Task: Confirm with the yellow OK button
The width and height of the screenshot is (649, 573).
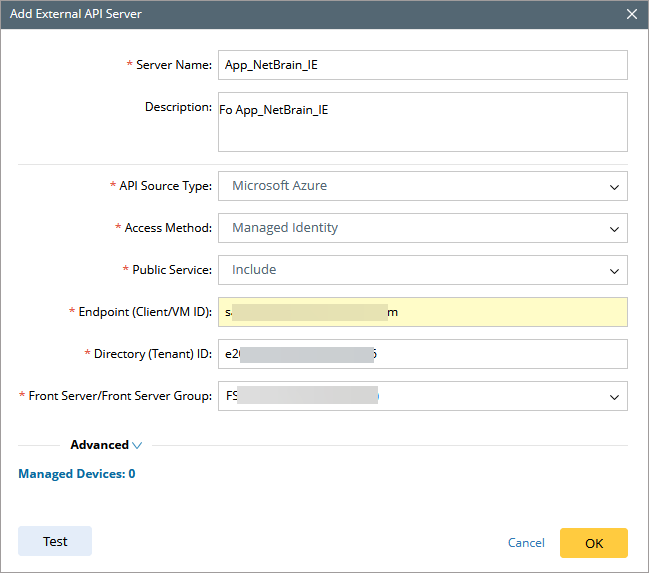Action: (x=593, y=543)
